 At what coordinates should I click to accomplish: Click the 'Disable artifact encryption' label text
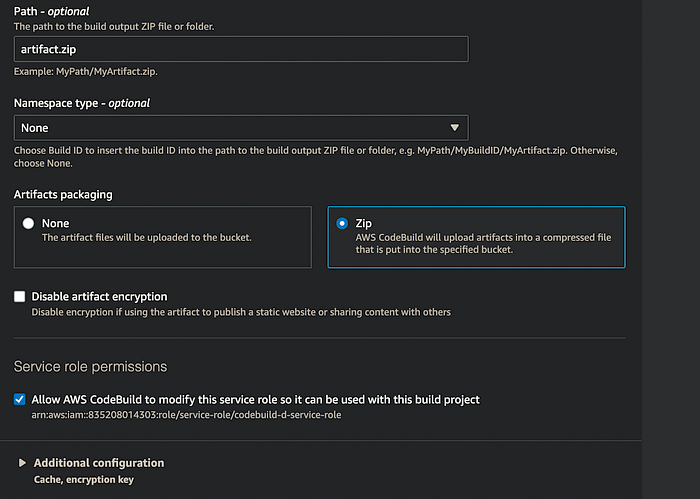tap(99, 297)
